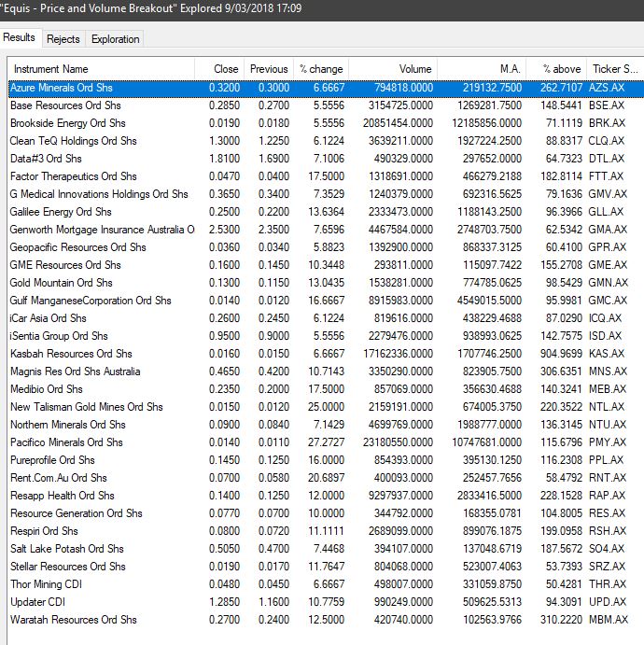
Task: Click close price 1.2850
Action: click(224, 602)
